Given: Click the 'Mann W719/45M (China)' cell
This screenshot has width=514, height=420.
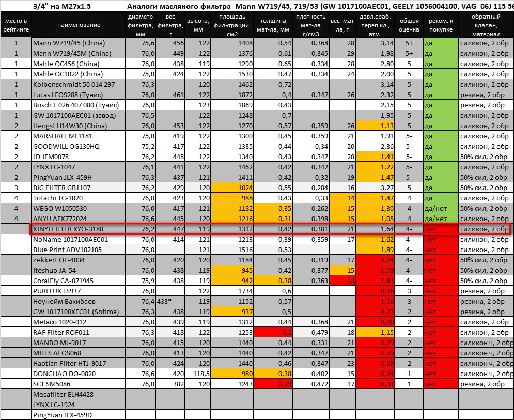Looking at the screenshot, I should pos(79,53).
